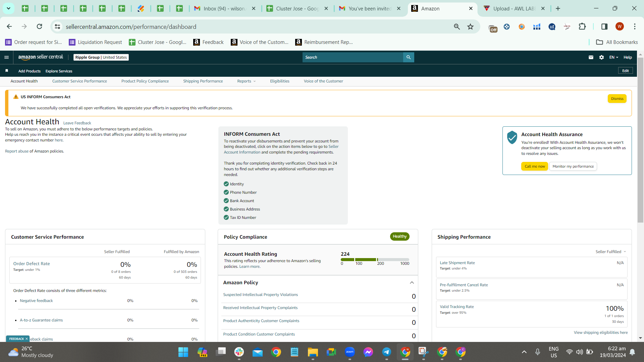Open the browser extensions puzzle icon

(x=582, y=26)
